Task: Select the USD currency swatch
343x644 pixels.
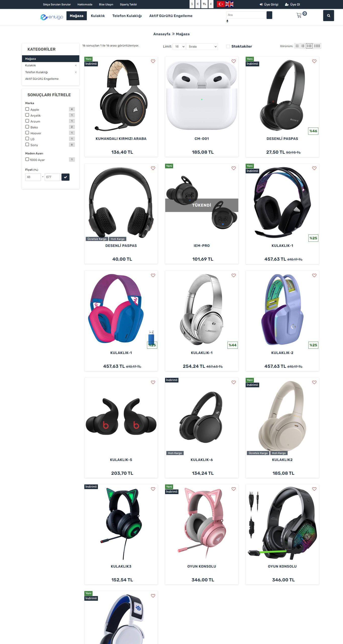Action: click(x=192, y=4)
